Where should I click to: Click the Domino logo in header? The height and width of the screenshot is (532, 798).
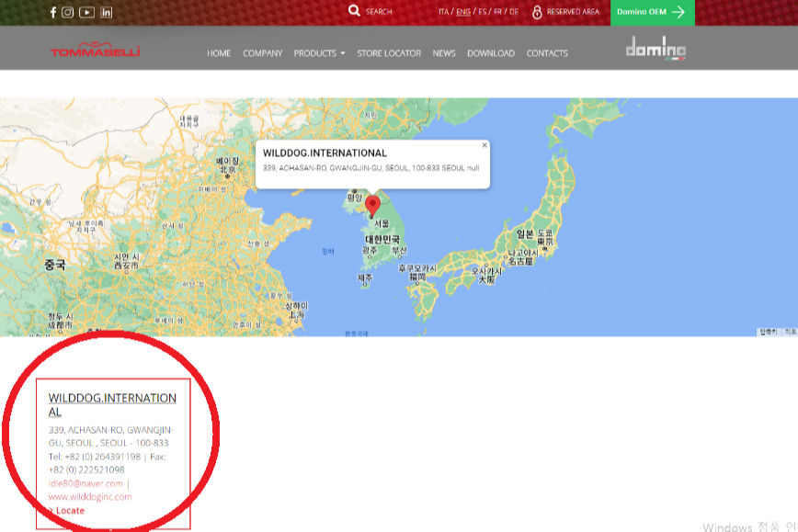point(656,48)
